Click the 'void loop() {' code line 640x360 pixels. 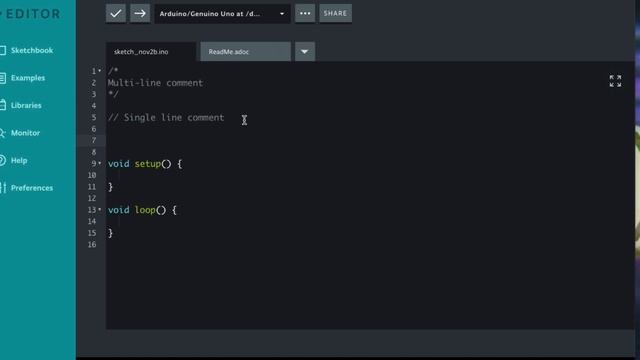[142, 210]
